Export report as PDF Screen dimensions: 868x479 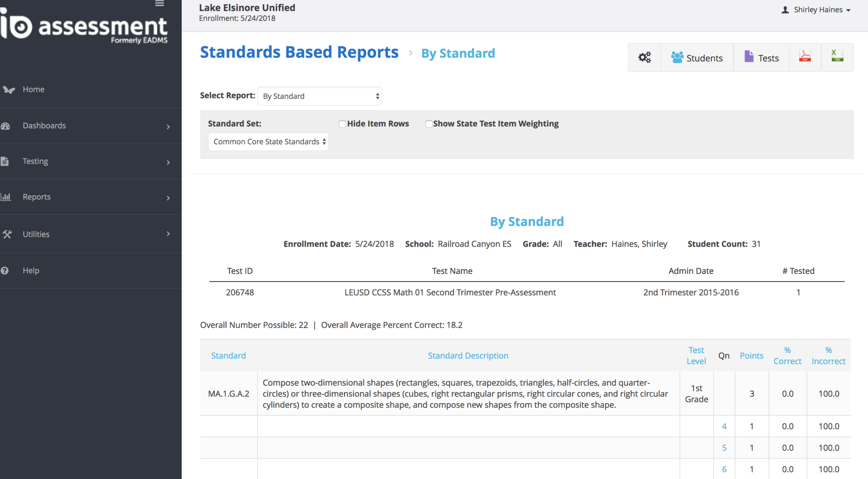[x=804, y=57]
